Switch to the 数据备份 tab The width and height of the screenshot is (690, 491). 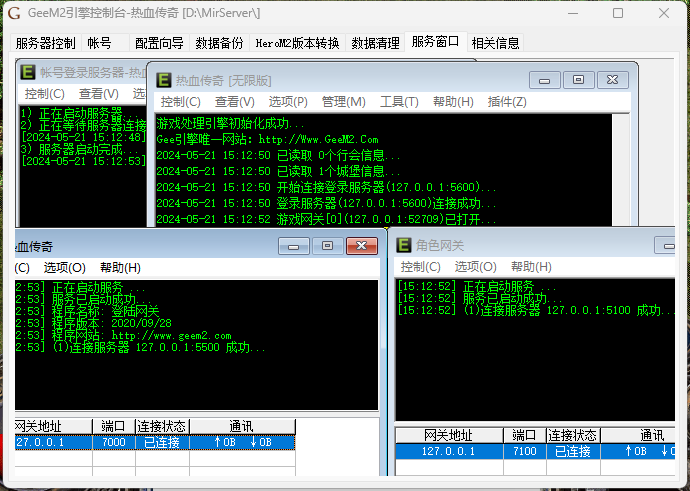219,43
